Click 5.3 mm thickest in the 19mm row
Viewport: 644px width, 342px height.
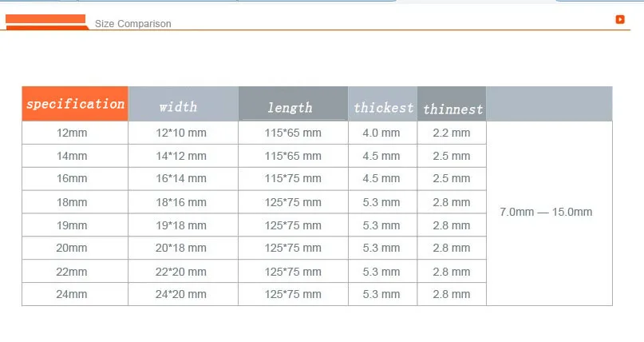coord(381,225)
